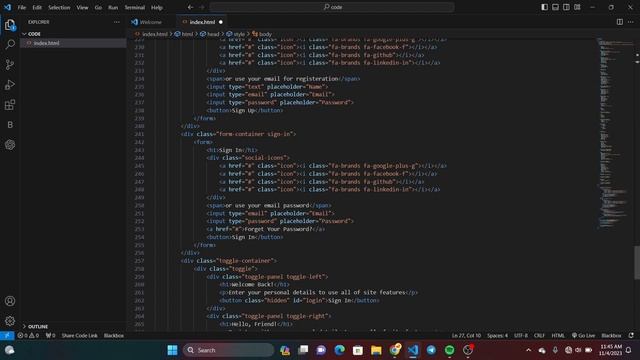
Task: Change indentation via Spaces: 4
Action: 498,336
